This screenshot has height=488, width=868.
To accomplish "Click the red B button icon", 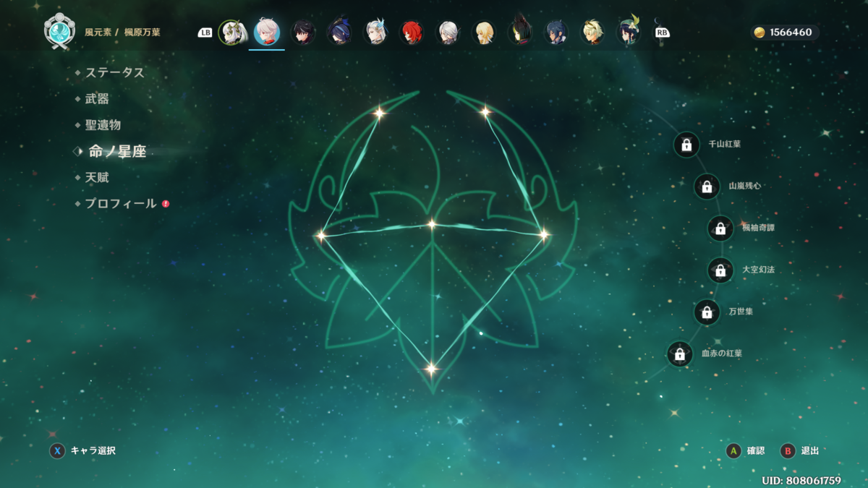I will click(x=788, y=450).
